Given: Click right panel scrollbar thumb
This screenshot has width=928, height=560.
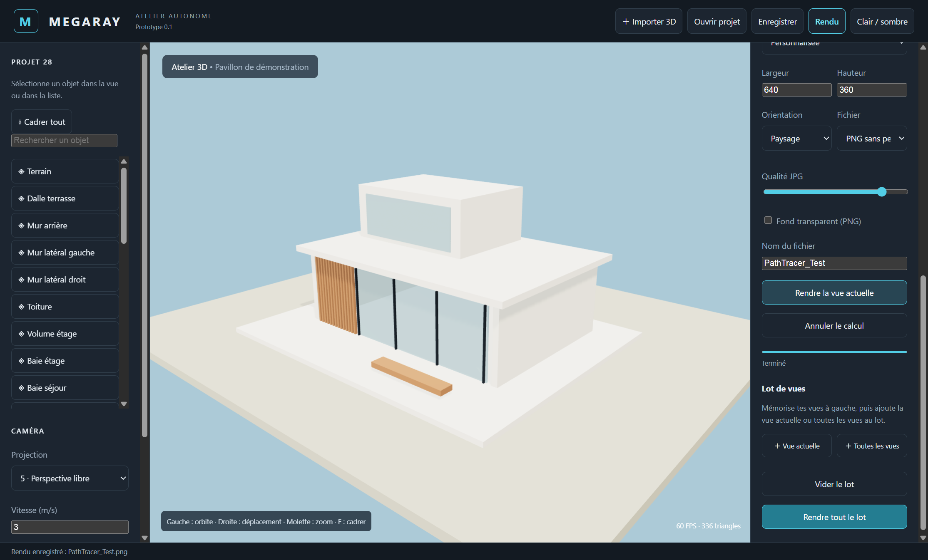Looking at the screenshot, I should pyautogui.click(x=923, y=402).
